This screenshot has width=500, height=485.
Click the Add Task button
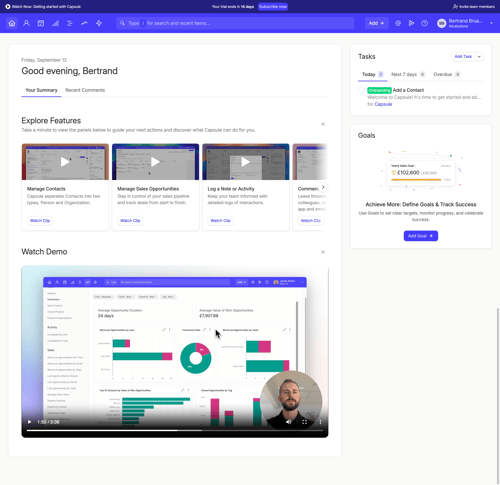pyautogui.click(x=463, y=57)
